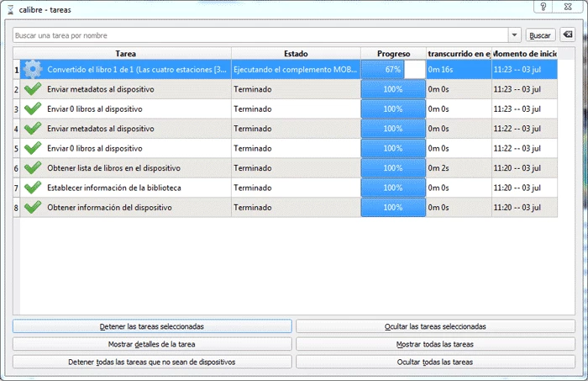The height and width of the screenshot is (381, 588).
Task: Click the green checkmark for Establecer información de la biblioteca
Action: [33, 188]
